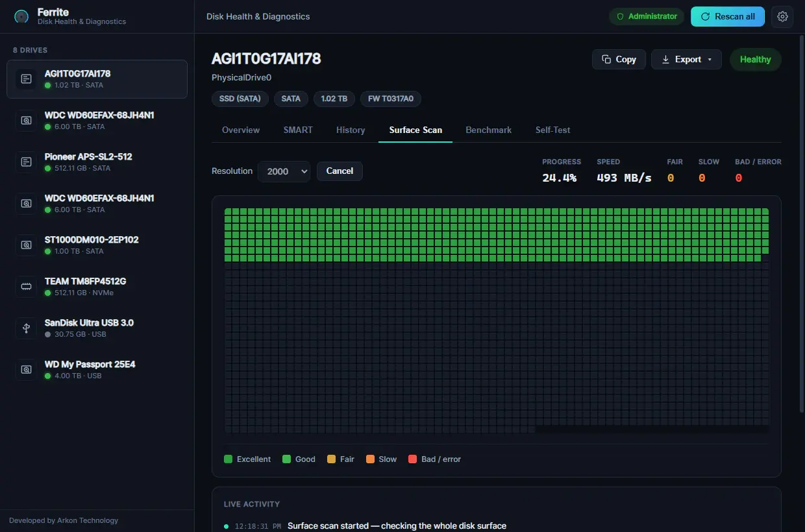Click 'Developed by Arkon Technology' footer text
Viewport: 805px width, 532px height.
[64, 520]
